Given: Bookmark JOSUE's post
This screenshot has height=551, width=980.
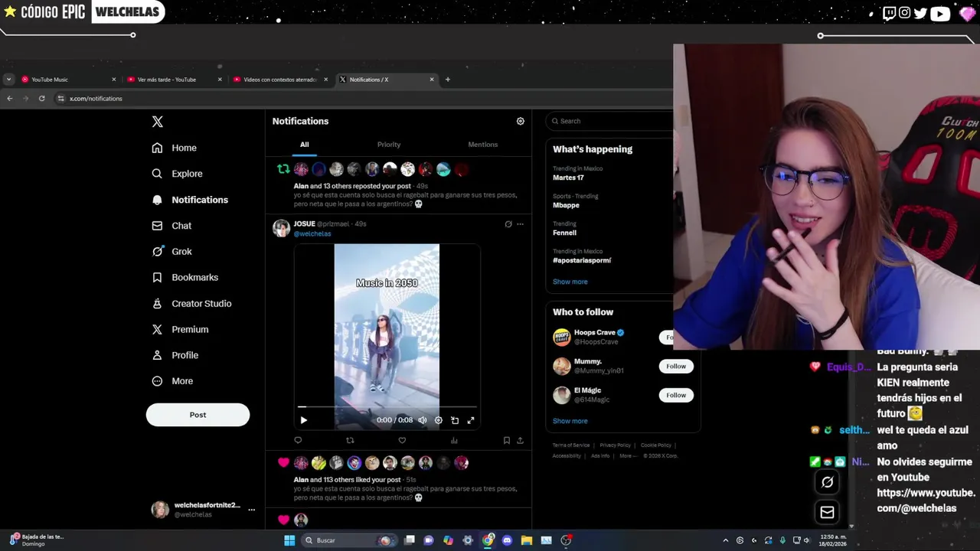Looking at the screenshot, I should pyautogui.click(x=506, y=440).
